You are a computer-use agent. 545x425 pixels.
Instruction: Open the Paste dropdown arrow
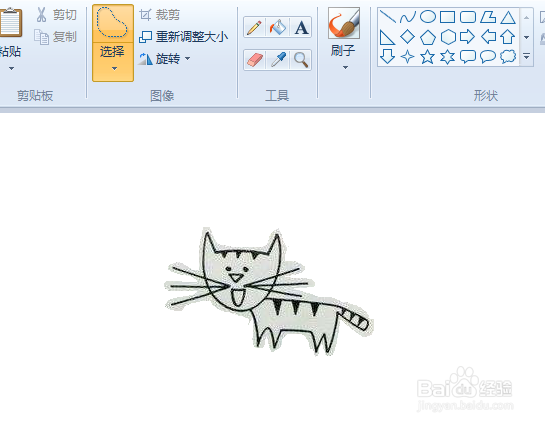pos(11,68)
